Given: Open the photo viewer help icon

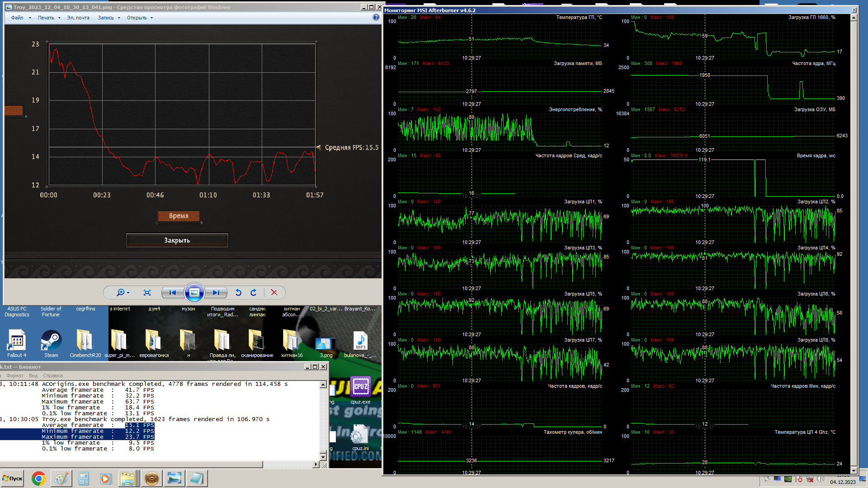Looking at the screenshot, I should [x=376, y=18].
